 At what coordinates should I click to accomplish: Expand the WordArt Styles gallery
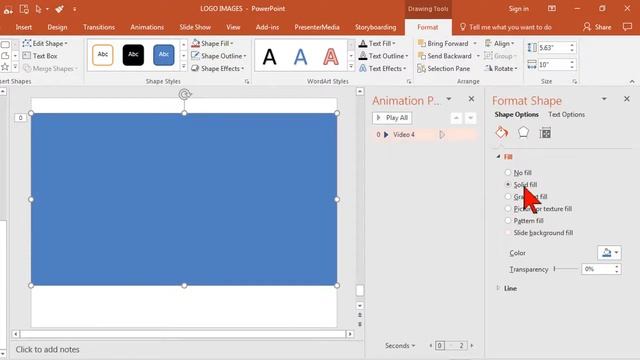pos(351,66)
